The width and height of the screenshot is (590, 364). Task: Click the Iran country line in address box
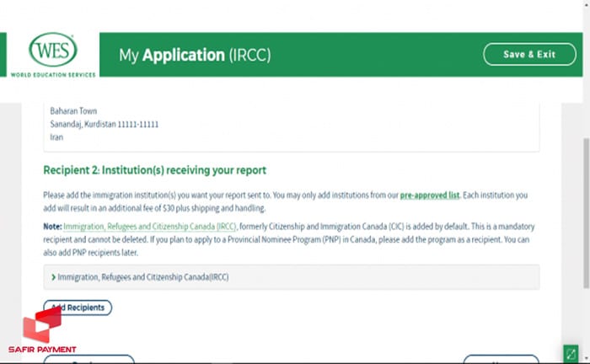(56, 136)
